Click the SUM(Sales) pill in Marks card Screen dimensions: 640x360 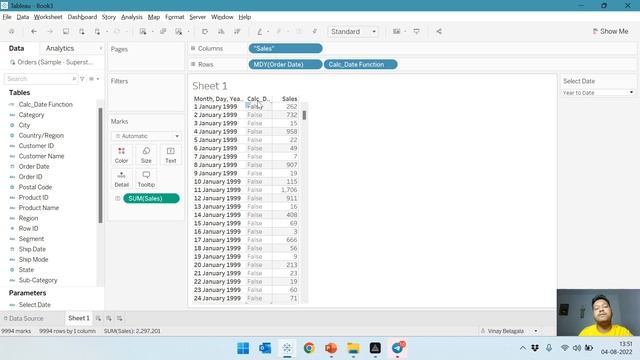[x=151, y=198]
